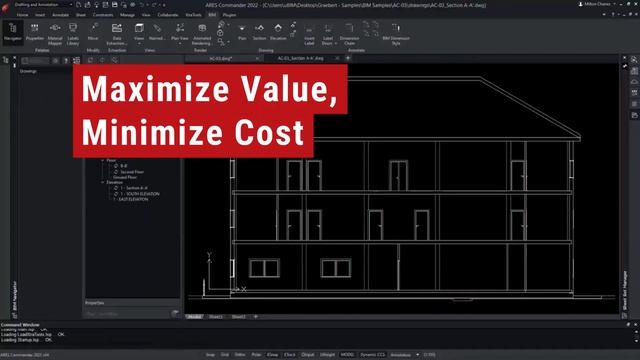Click the top icon in the right sidebar

(x=634, y=60)
